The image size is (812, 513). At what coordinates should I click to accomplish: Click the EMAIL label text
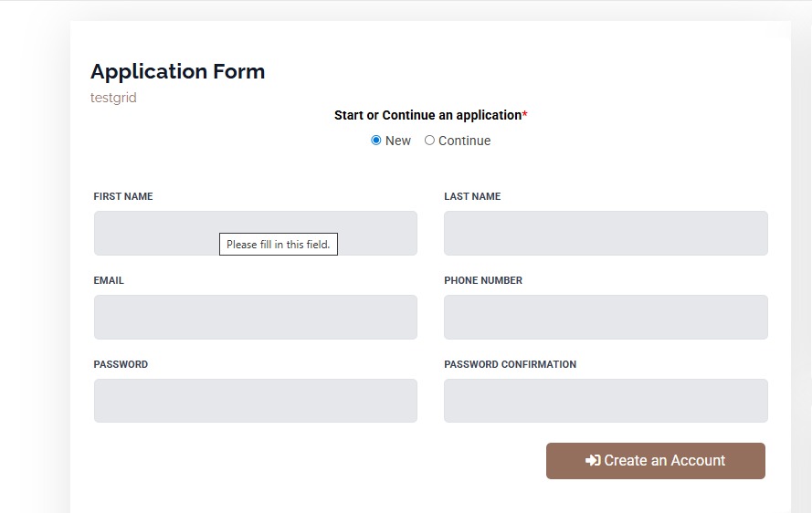(109, 280)
